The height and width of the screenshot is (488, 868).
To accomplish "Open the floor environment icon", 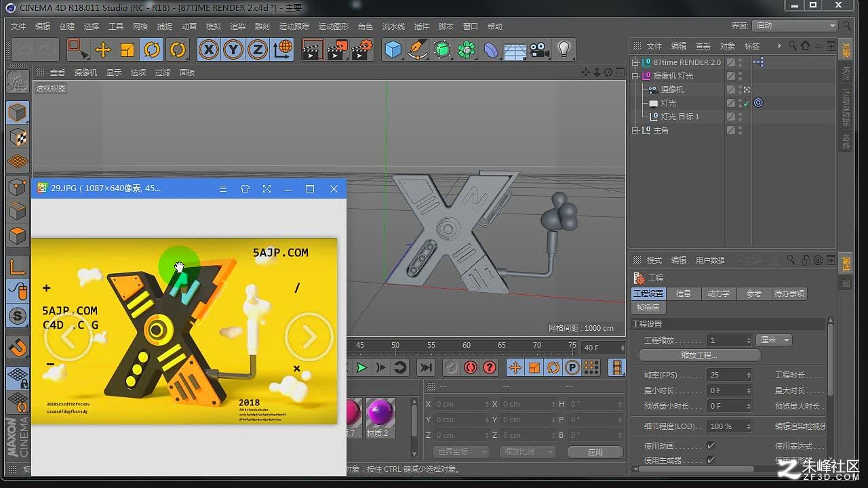I will [x=515, y=49].
